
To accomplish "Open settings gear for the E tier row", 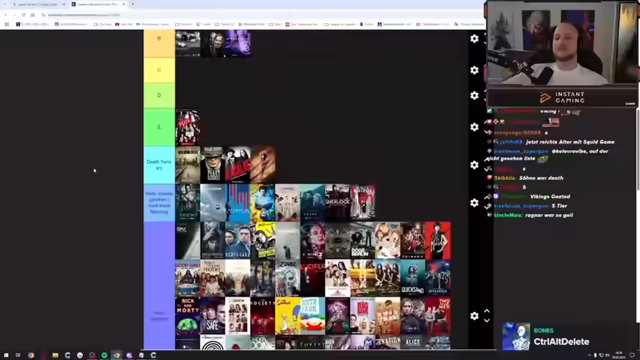I will pyautogui.click(x=474, y=127).
